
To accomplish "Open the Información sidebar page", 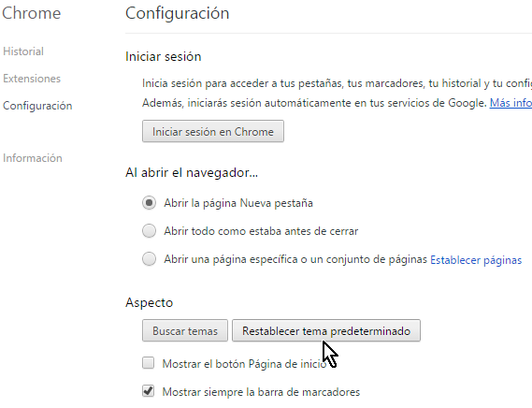I will [32, 158].
